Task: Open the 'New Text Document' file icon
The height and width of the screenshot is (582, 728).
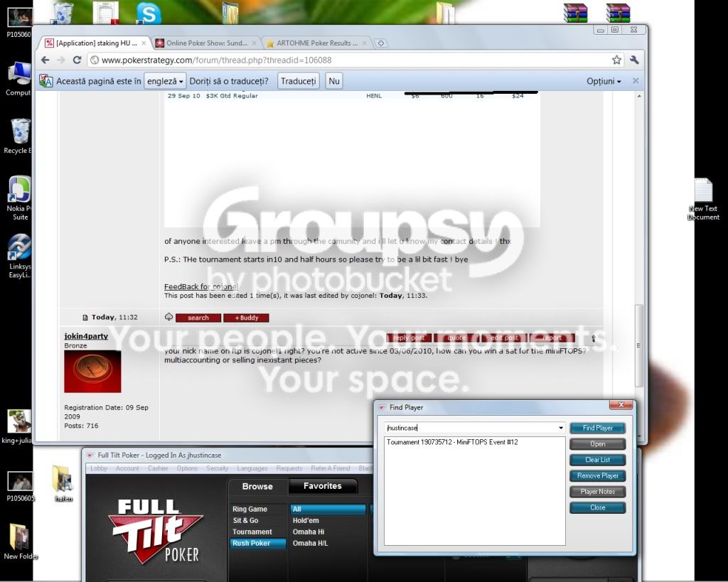Action: coord(703,199)
